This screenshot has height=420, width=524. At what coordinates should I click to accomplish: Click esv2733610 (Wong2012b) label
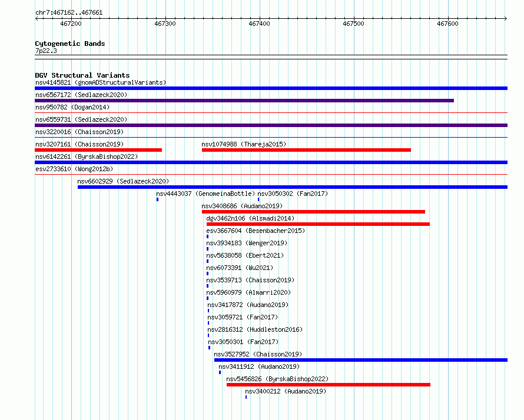(74, 169)
